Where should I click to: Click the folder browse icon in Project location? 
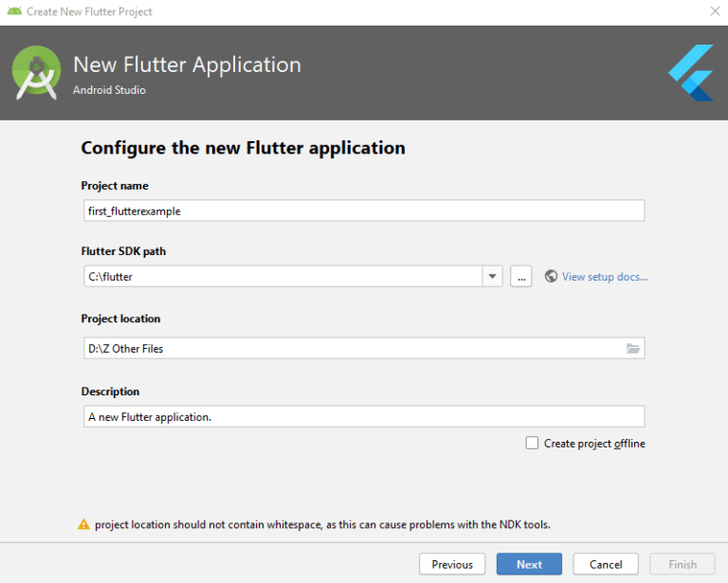click(633, 348)
